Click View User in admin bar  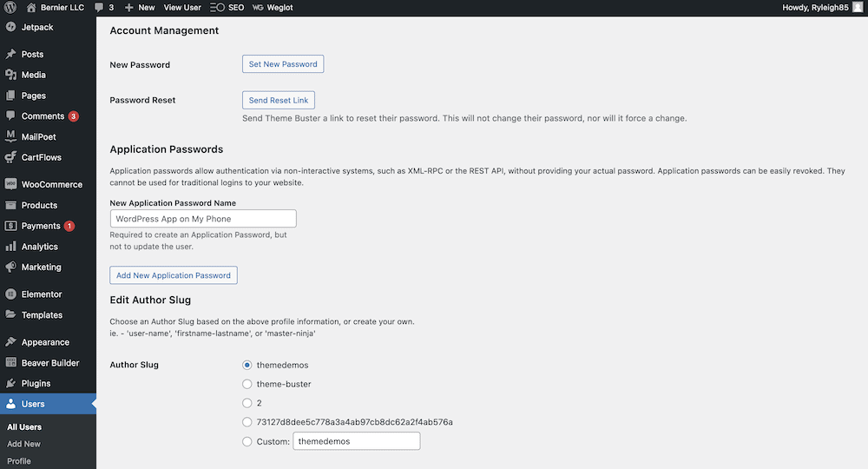click(x=182, y=7)
